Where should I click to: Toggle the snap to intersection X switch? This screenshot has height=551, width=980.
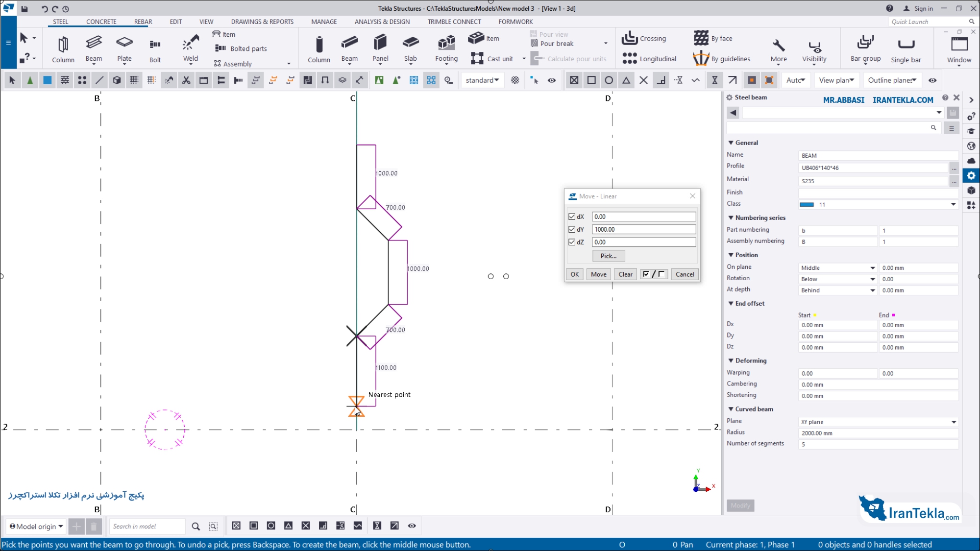coord(644,80)
